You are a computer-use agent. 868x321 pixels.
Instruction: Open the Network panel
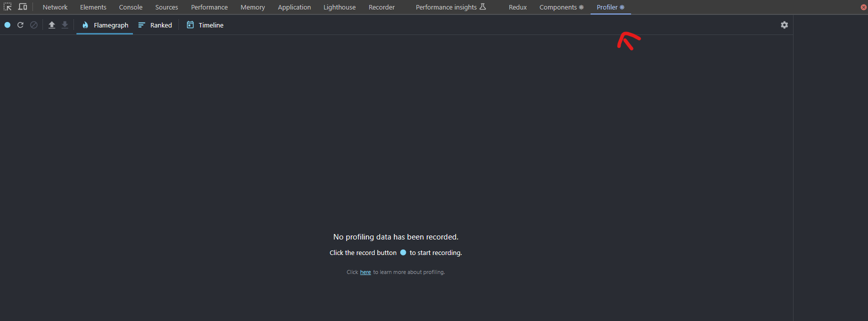pos(55,7)
